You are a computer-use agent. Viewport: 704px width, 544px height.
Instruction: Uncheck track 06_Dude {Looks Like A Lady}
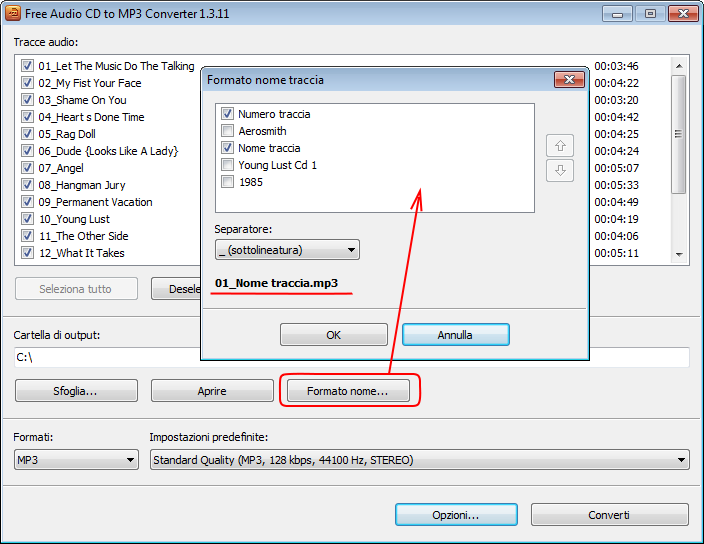27,151
